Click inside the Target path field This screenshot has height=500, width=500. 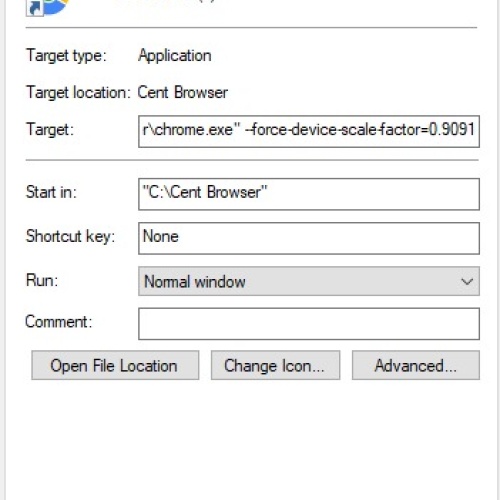pyautogui.click(x=309, y=131)
